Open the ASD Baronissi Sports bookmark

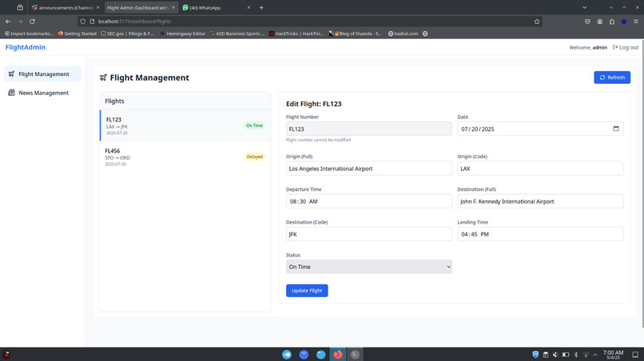pyautogui.click(x=237, y=34)
